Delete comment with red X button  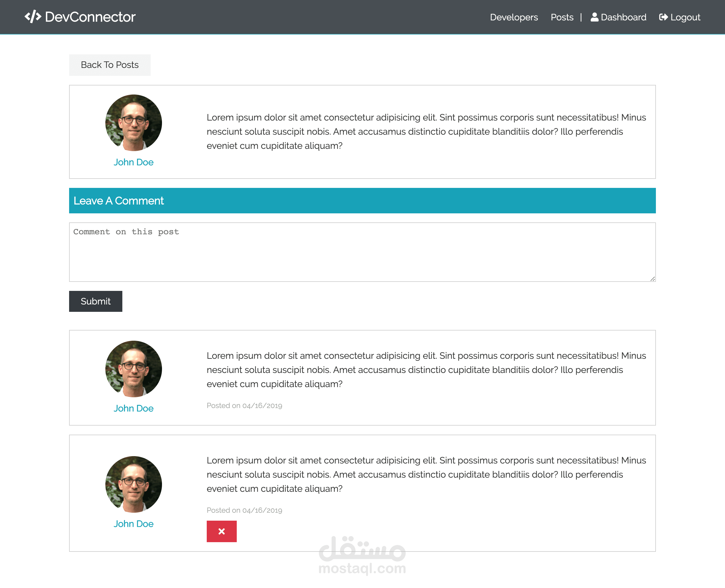(221, 531)
